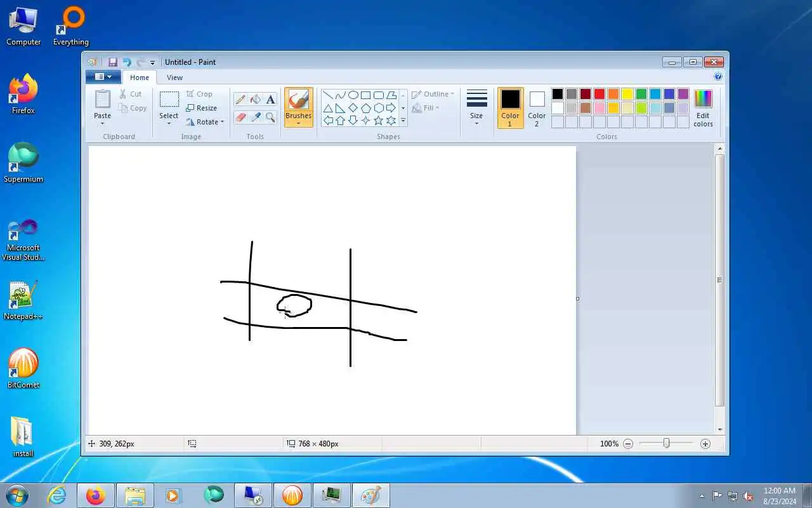Click the rectangular Select button
This screenshot has height=508, width=812.
(169, 100)
